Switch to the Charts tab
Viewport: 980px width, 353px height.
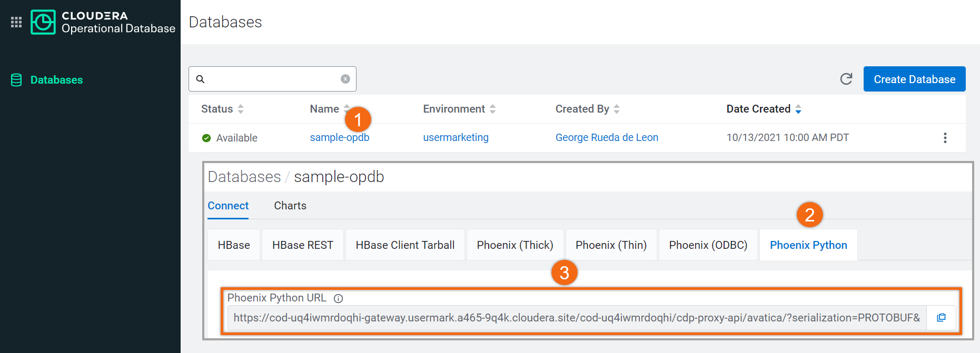pos(290,206)
